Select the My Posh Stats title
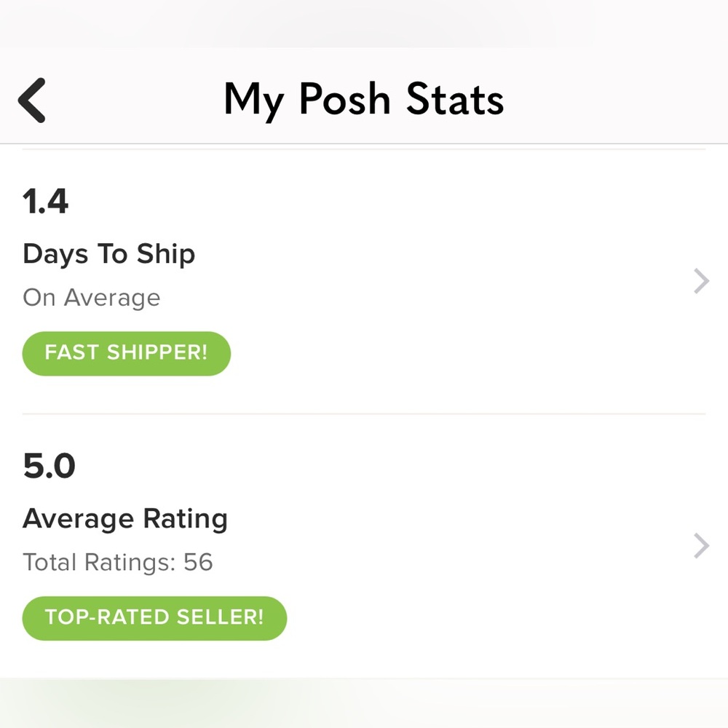 [x=363, y=100]
